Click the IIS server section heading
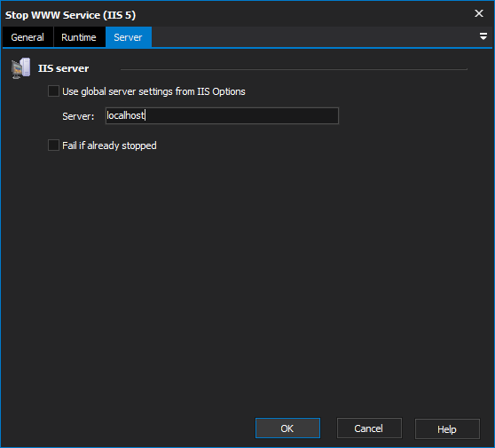This screenshot has width=495, height=448. pyautogui.click(x=64, y=68)
